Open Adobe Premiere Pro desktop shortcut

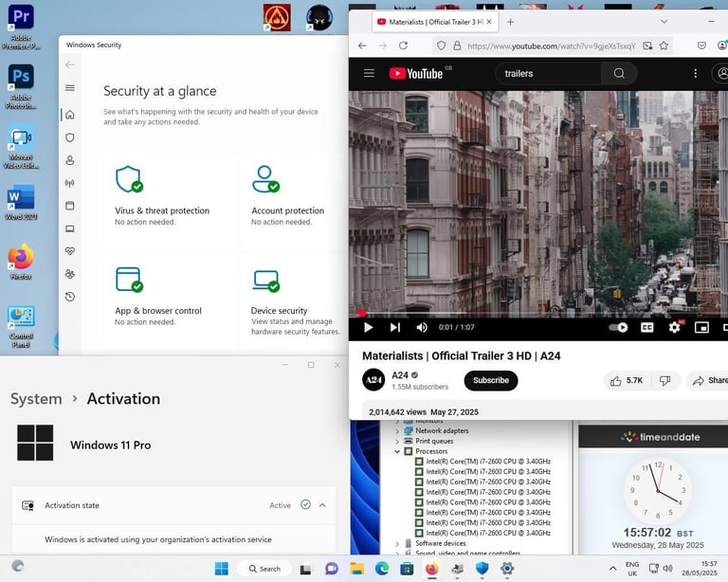tap(21, 26)
